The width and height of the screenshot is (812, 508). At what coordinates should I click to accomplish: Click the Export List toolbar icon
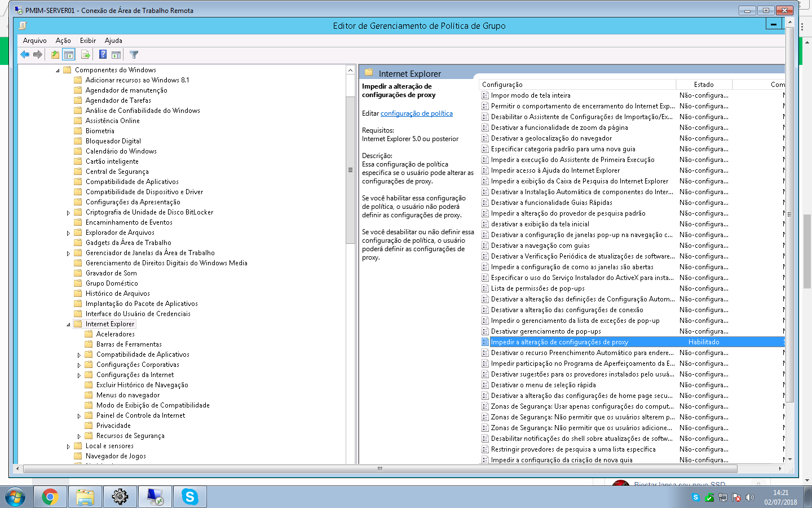(x=86, y=55)
